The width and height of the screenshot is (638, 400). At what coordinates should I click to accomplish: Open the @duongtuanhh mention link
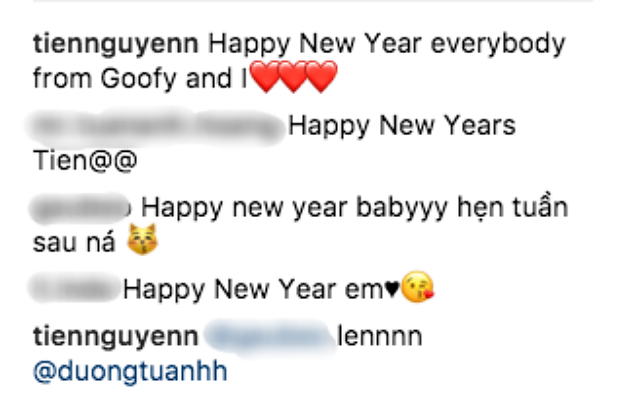(x=130, y=372)
